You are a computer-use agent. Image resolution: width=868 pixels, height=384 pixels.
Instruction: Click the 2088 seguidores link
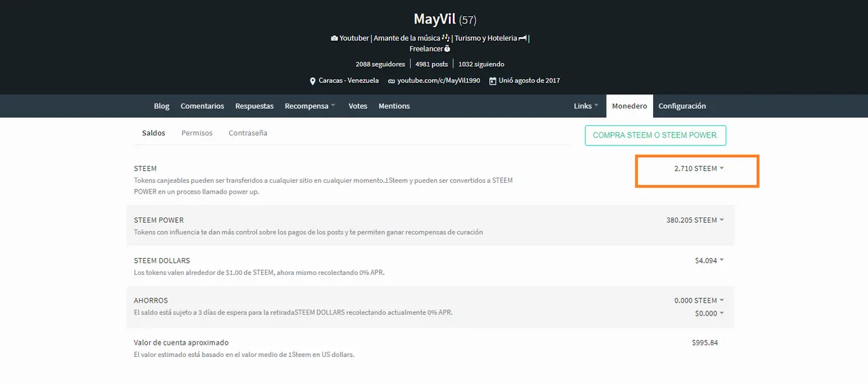380,64
